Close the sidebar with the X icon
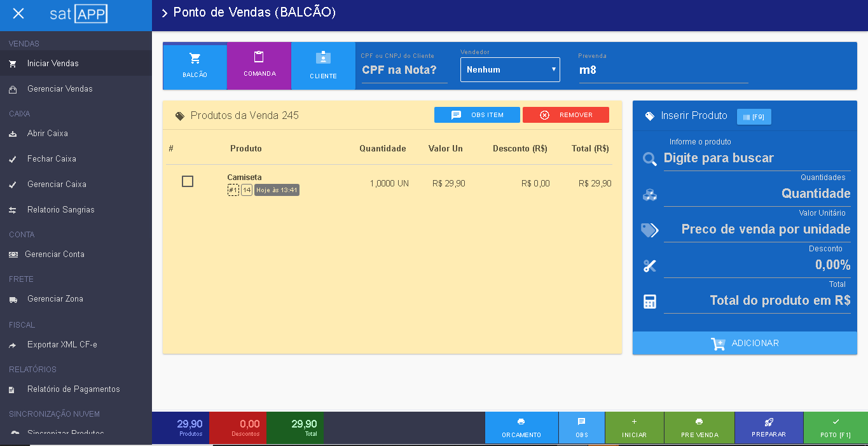Image resolution: width=868 pixels, height=446 pixels. 18,13
